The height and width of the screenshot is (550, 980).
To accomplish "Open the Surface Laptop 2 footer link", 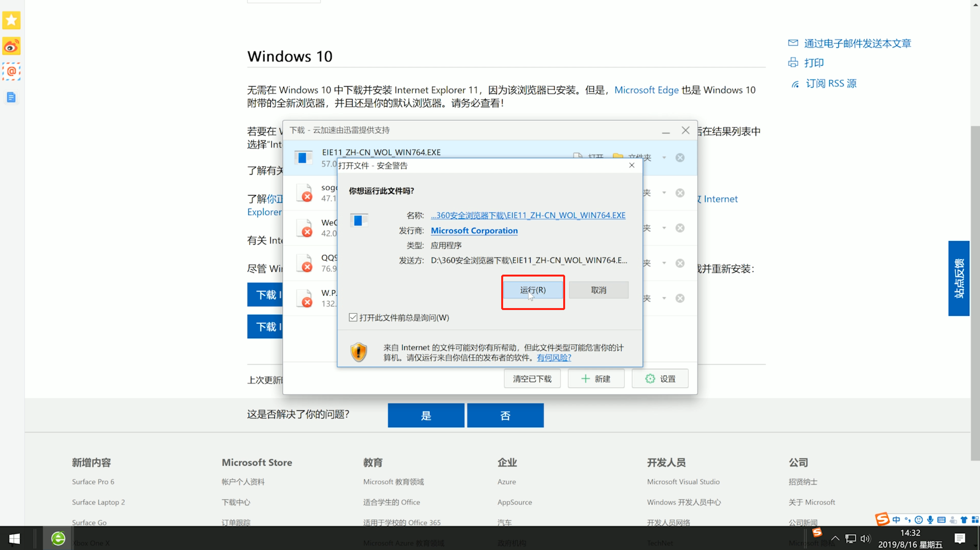I will tap(98, 502).
